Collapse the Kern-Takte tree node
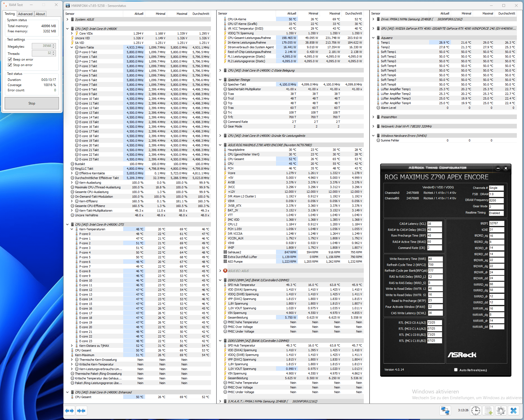Viewport: 524px width, 420px height. click(x=72, y=47)
